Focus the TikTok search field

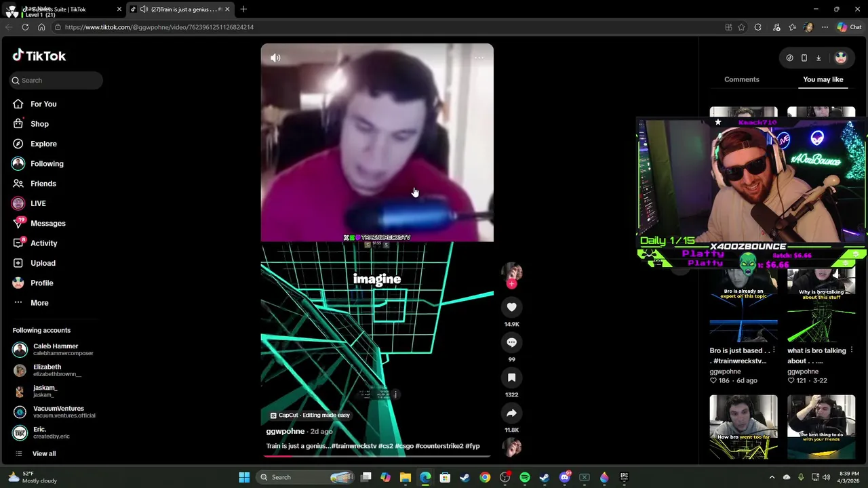tap(56, 80)
